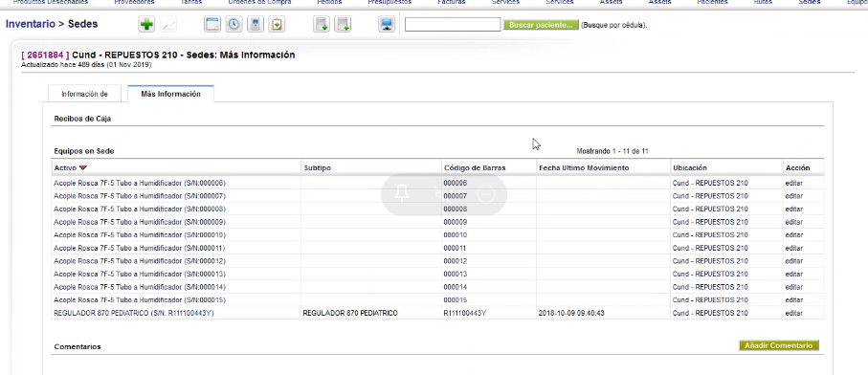This screenshot has width=868, height=375.
Task: Click Ubicación cell in S/N:000011 row
Action: (710, 249)
